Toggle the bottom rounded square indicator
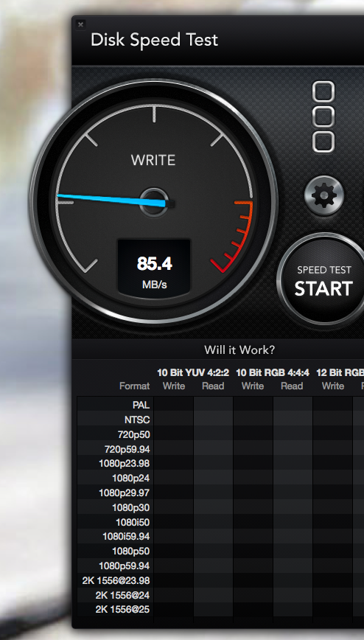 coord(323,142)
